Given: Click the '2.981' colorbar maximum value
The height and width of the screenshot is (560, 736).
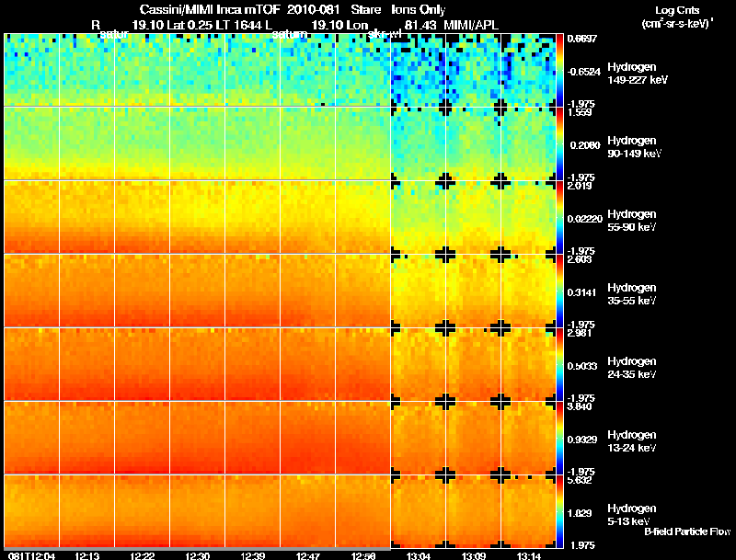Looking at the screenshot, I should (580, 333).
